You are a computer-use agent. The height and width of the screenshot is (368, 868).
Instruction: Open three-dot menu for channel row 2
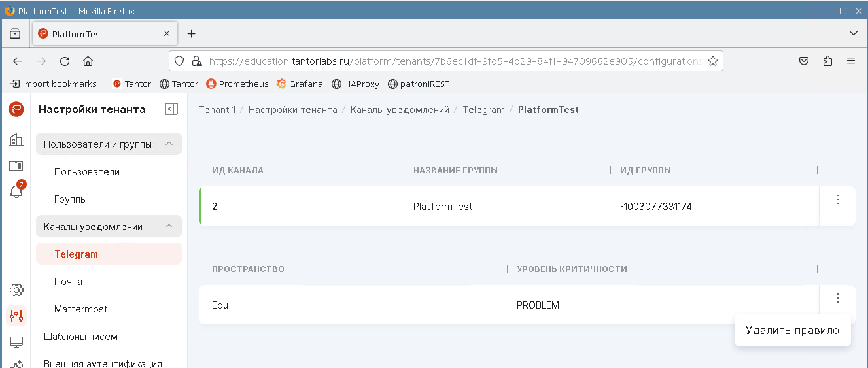click(x=837, y=200)
